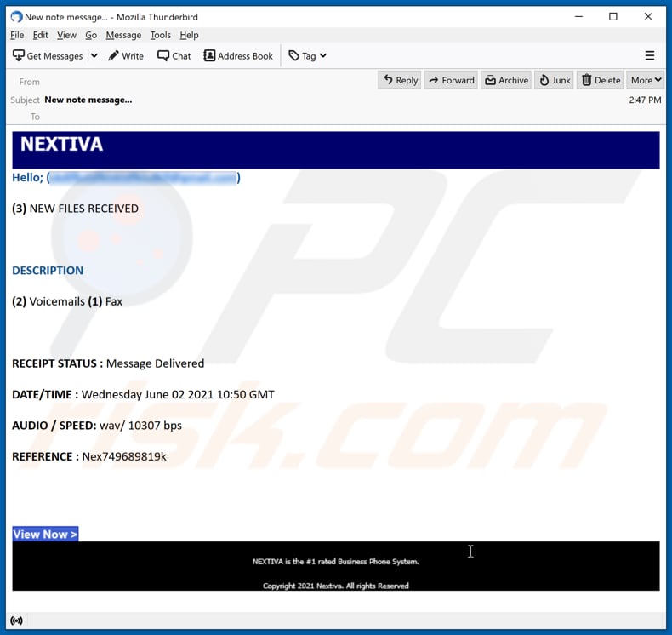Screen dimensions: 672x635
Task: Open the Edit menu
Action: (40, 35)
